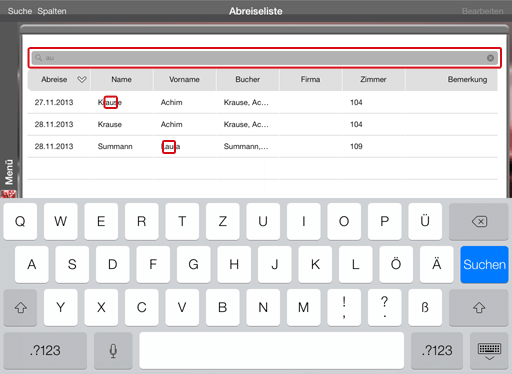Tap the G key

(x=194, y=264)
